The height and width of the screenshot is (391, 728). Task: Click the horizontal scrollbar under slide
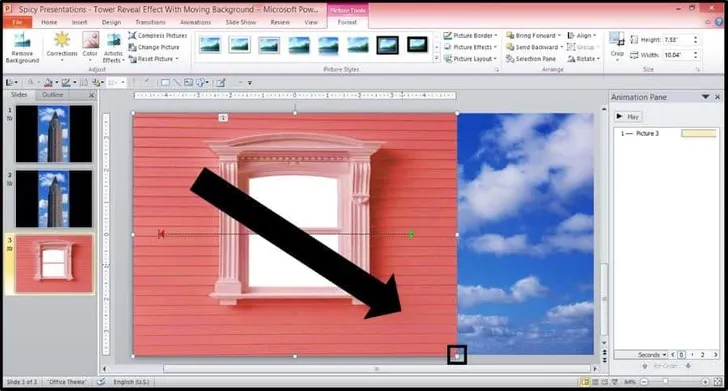click(x=376, y=369)
